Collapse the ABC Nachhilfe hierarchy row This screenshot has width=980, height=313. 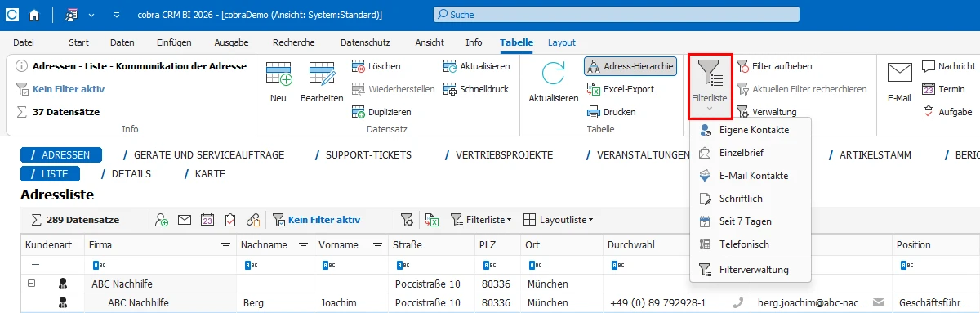tap(31, 284)
